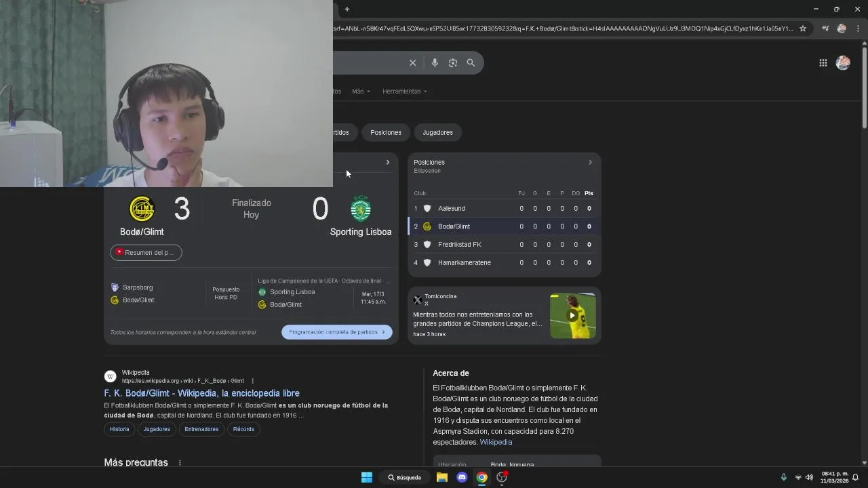Select the Jugadores tab chip
This screenshot has width=868, height=488.
pyautogui.click(x=438, y=132)
